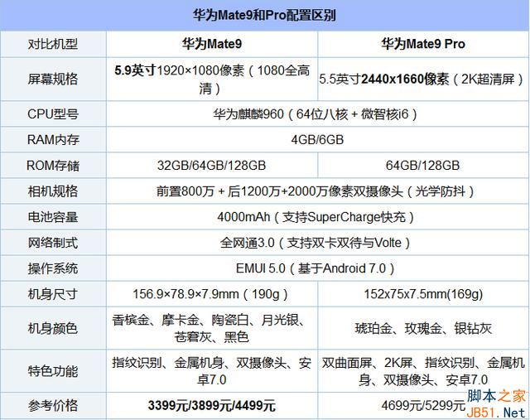Select the 屏幕规格 row label
The height and width of the screenshot is (420, 530).
pyautogui.click(x=53, y=80)
